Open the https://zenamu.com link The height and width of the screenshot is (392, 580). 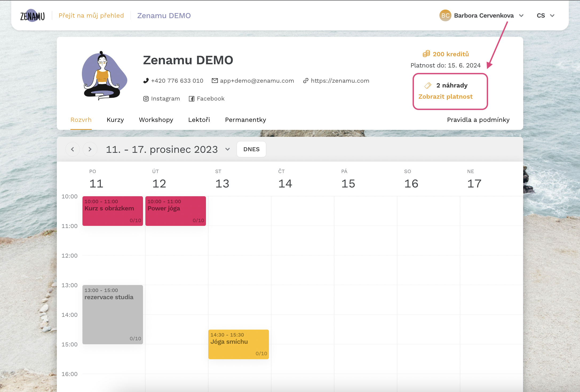pos(340,81)
